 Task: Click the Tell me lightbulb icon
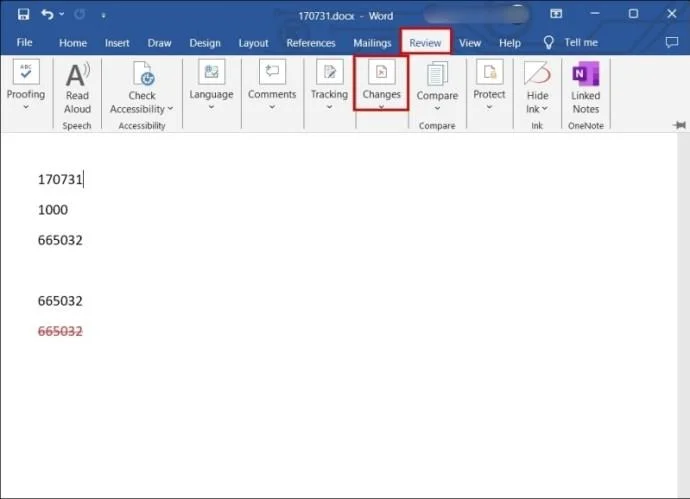(x=548, y=42)
